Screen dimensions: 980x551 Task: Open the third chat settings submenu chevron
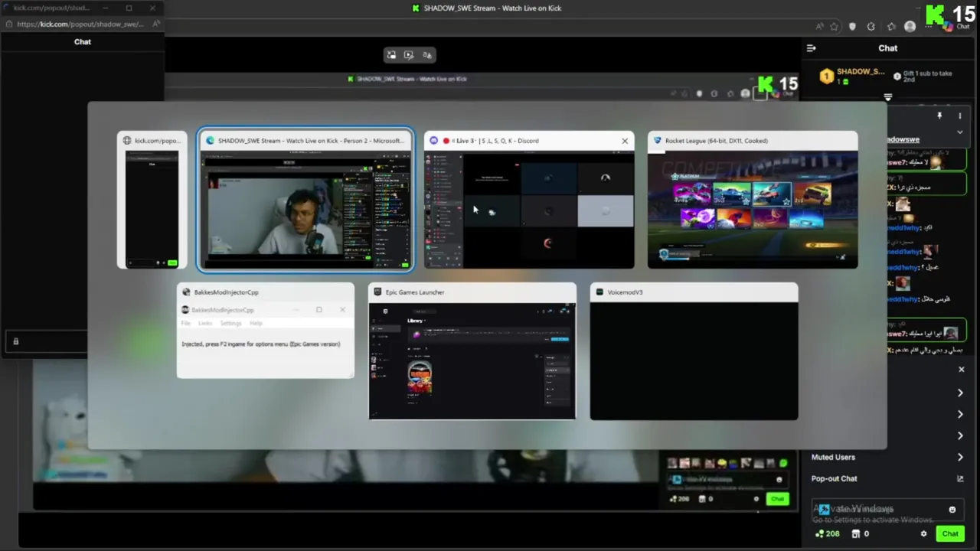coord(960,435)
